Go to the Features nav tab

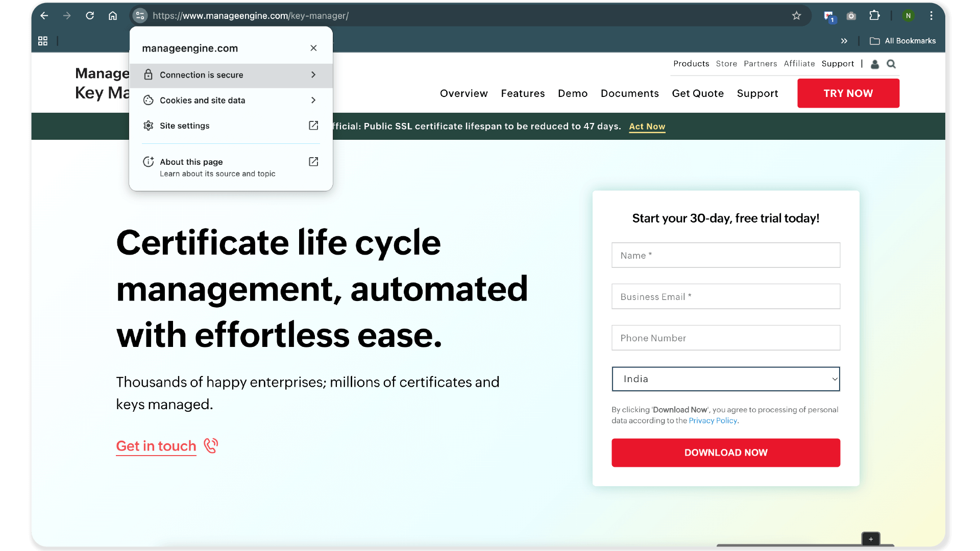point(523,93)
